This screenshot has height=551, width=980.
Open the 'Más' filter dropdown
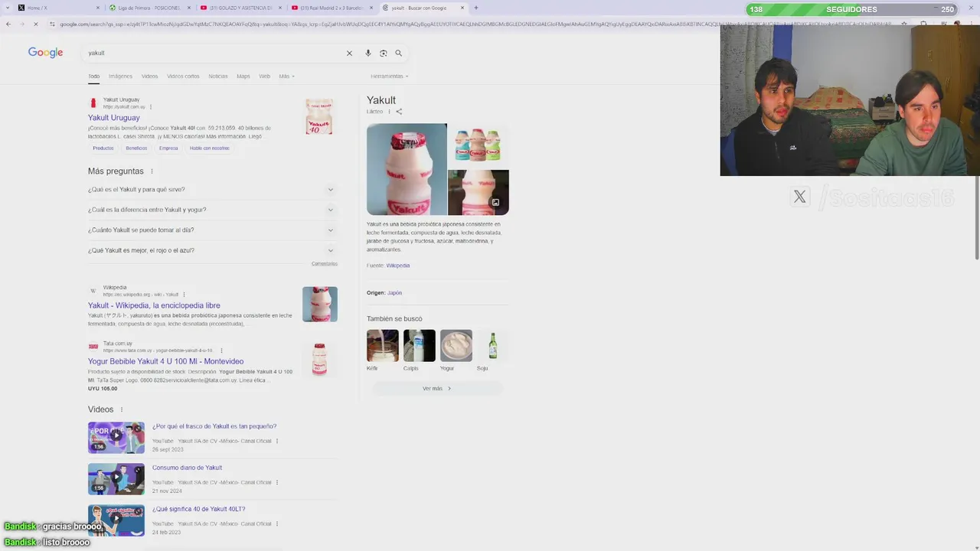point(286,77)
